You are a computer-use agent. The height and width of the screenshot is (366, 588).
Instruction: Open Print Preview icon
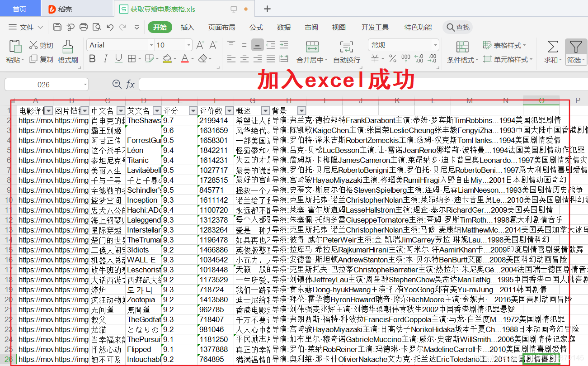pos(97,27)
